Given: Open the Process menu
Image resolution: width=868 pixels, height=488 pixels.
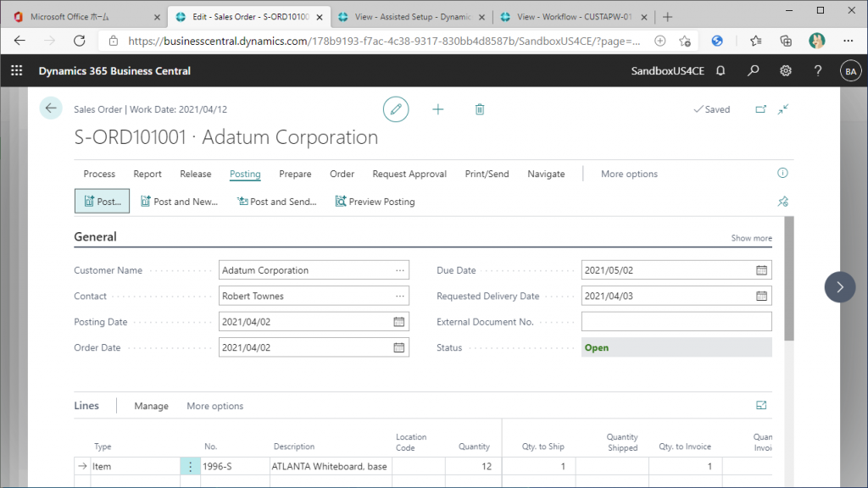Looking at the screenshot, I should (x=99, y=174).
